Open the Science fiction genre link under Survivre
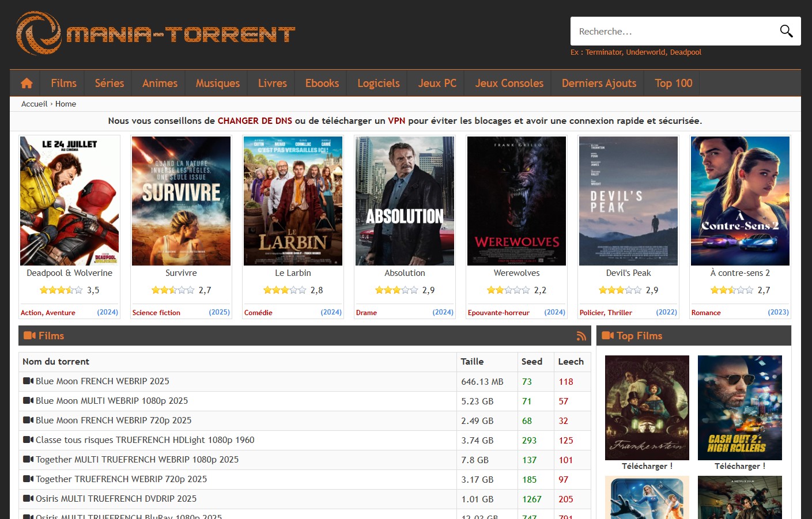The height and width of the screenshot is (519, 812). pyautogui.click(x=156, y=313)
